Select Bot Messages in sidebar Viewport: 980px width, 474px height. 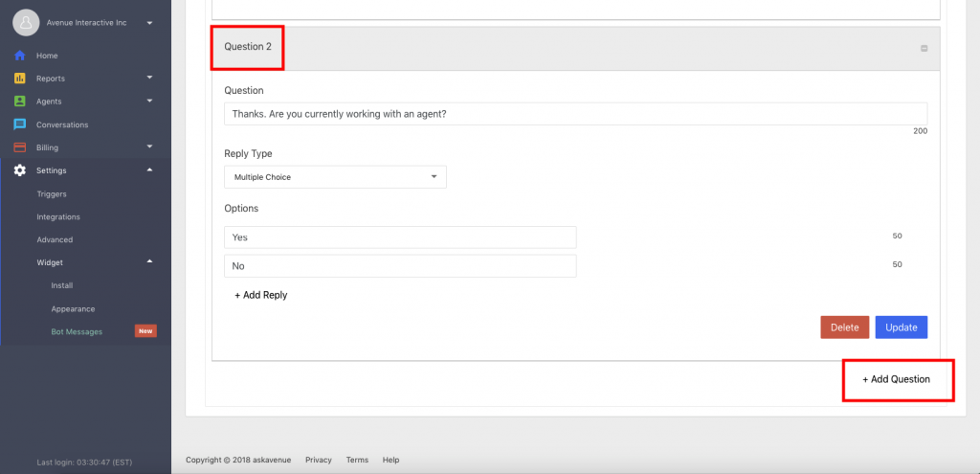77,332
